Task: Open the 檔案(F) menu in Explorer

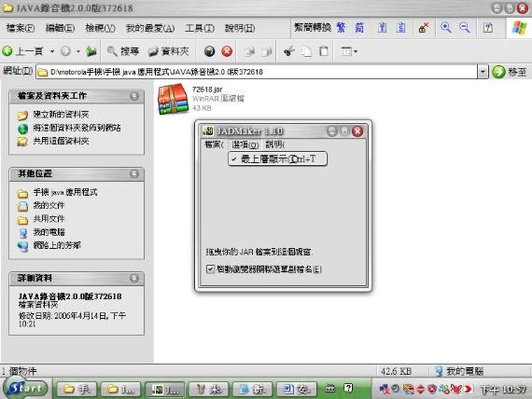Action: point(21,28)
